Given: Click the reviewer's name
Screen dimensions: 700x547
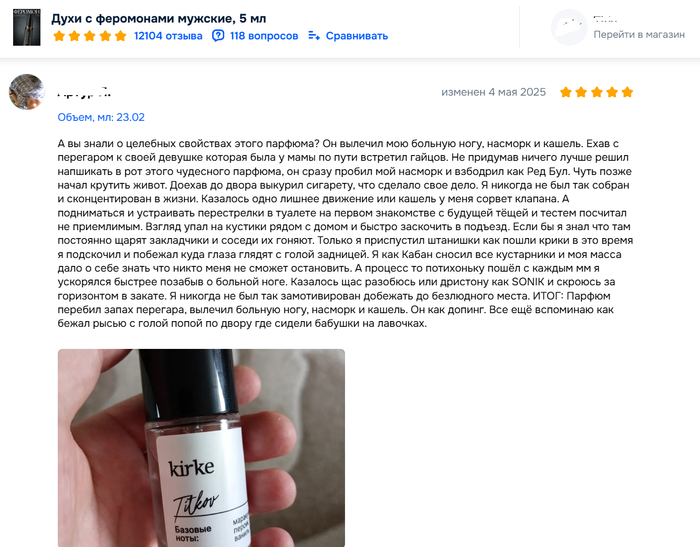Looking at the screenshot, I should pos(84,93).
